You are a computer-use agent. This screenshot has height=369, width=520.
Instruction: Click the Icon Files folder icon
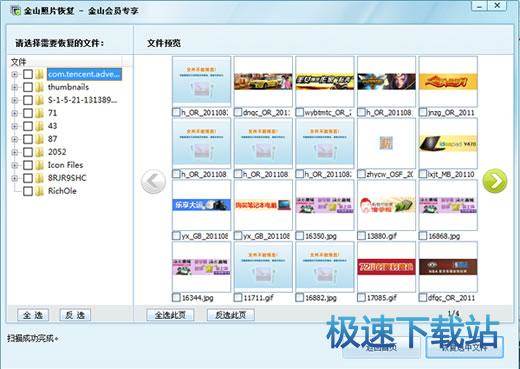coord(40,165)
